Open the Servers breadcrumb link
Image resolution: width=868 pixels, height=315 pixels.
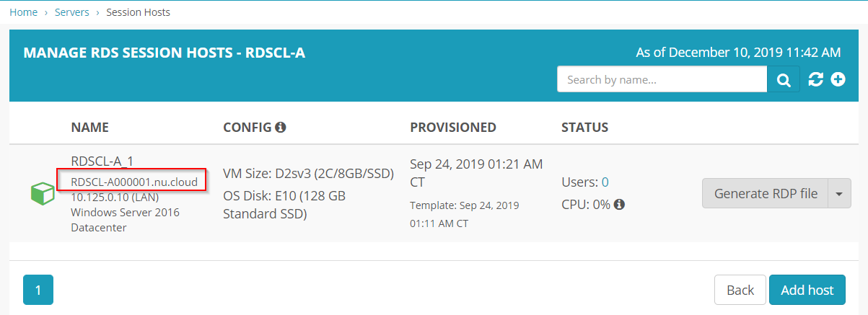coord(72,12)
